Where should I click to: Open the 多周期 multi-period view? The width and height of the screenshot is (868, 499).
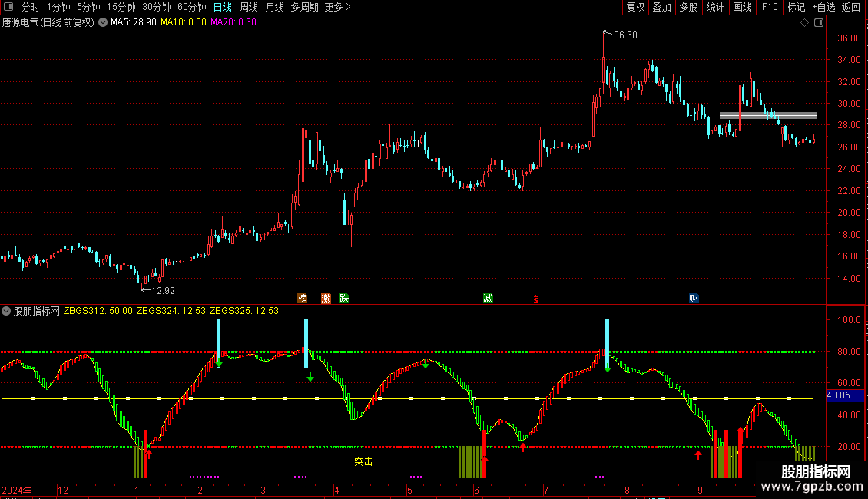coord(304,7)
